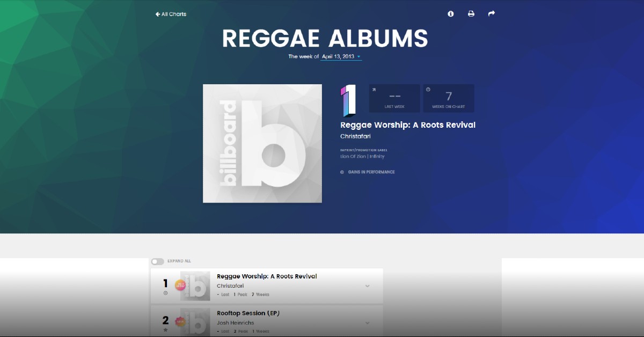Open the chart info icon
Image resolution: width=644 pixels, height=337 pixels.
451,14
